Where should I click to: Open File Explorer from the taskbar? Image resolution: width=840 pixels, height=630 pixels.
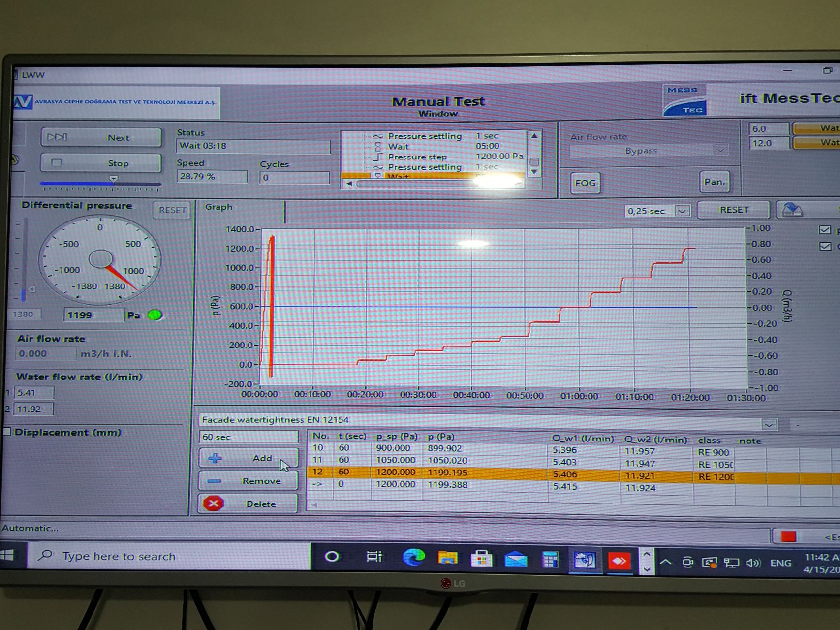447,558
